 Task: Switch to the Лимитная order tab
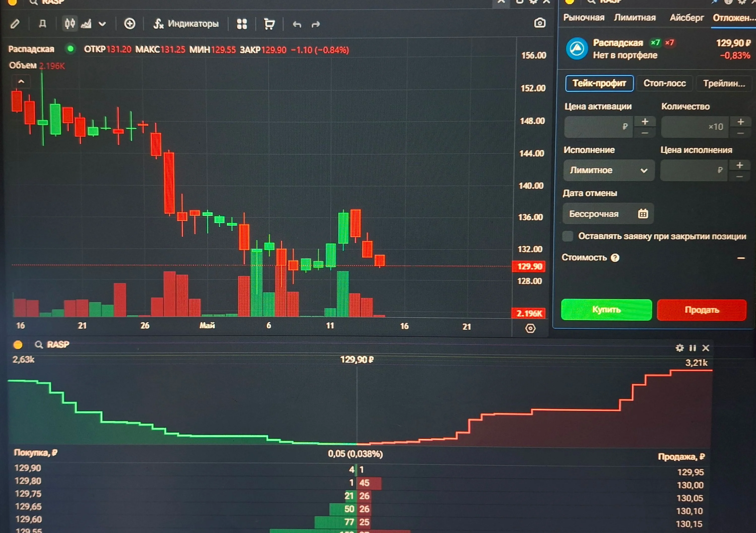[635, 17]
